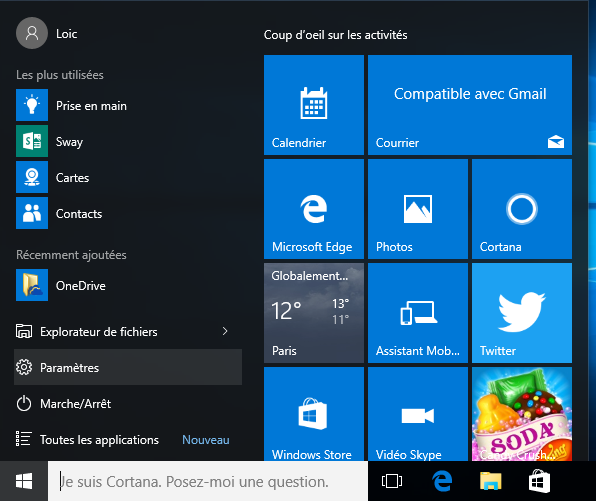
Task: Click the Marche/Arrêt power icon
Action: click(x=24, y=403)
